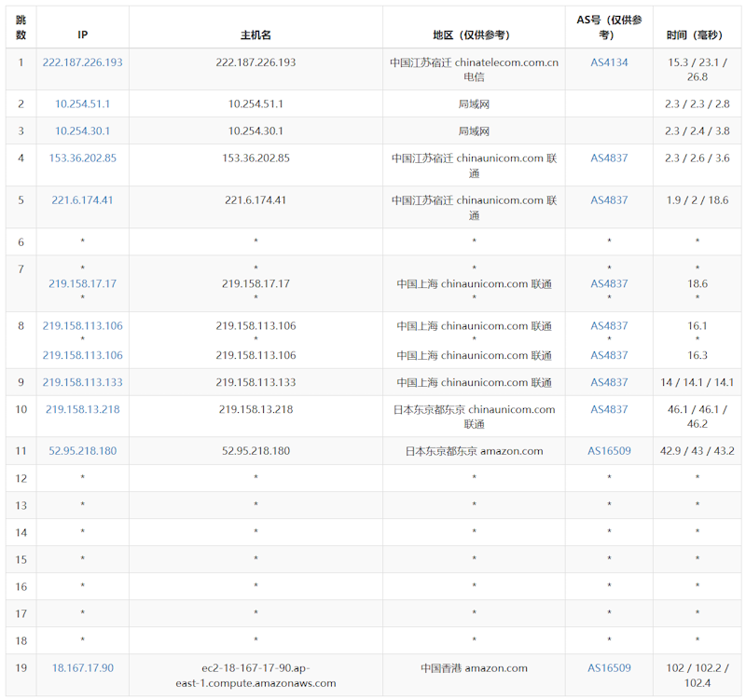Select IP link 219.158.113.133
This screenshot has height=700, width=746.
pyautogui.click(x=82, y=382)
